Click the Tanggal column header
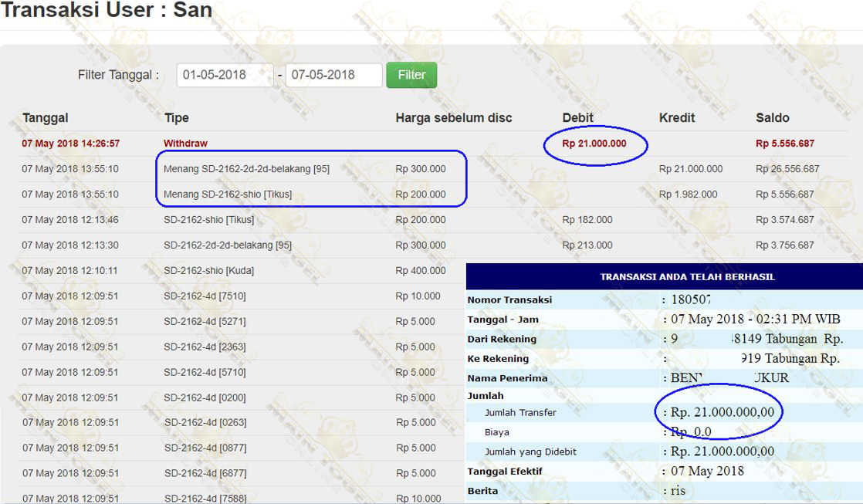This screenshot has height=504, width=863. (x=46, y=118)
